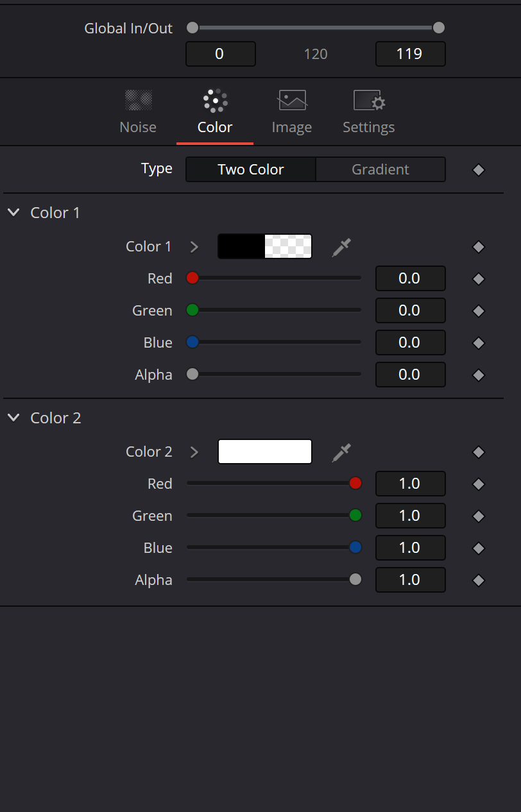This screenshot has height=812, width=521.
Task: Edit Color 1 Red value field
Action: pos(410,278)
